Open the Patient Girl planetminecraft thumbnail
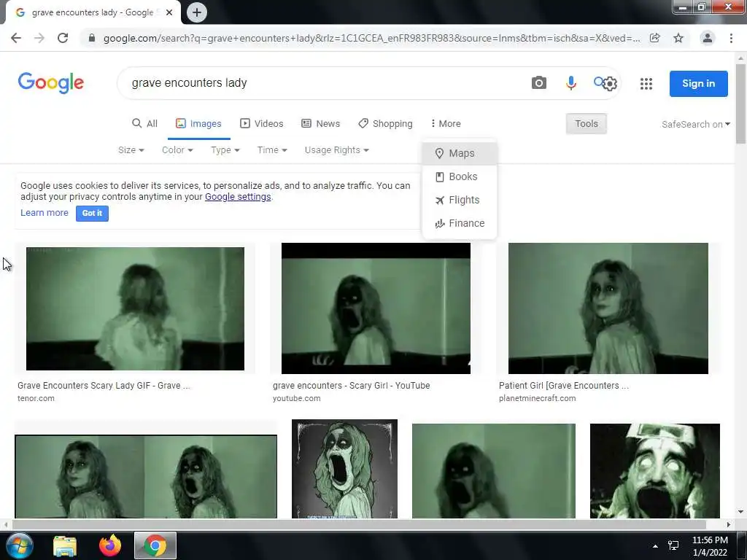The height and width of the screenshot is (560, 747). (608, 308)
